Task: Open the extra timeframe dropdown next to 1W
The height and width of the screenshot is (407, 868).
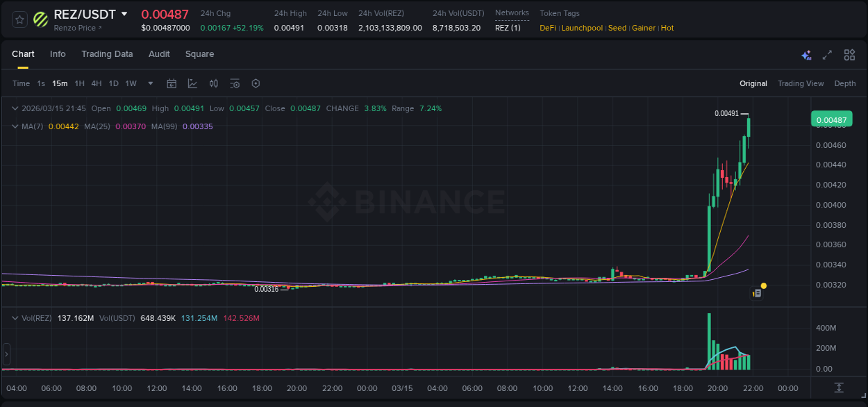Action: pos(149,83)
